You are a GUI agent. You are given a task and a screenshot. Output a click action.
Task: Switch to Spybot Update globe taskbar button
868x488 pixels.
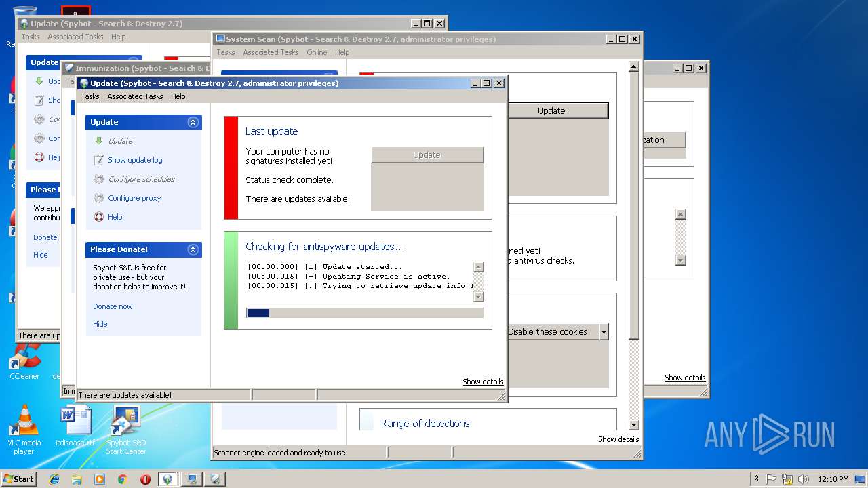(168, 479)
